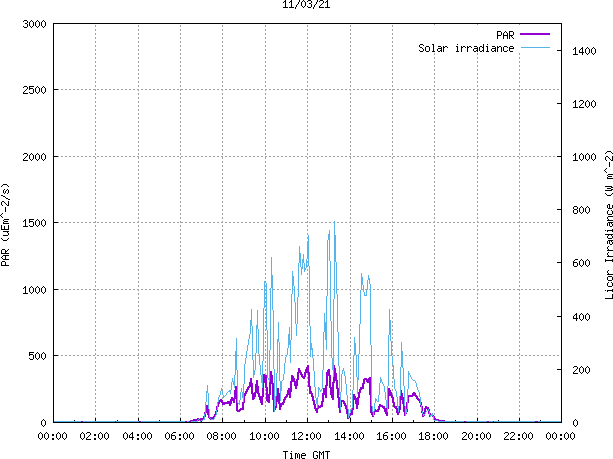This screenshot has width=613, height=459.
Task: Click the 14:00 time axis label
Action: [x=350, y=436]
